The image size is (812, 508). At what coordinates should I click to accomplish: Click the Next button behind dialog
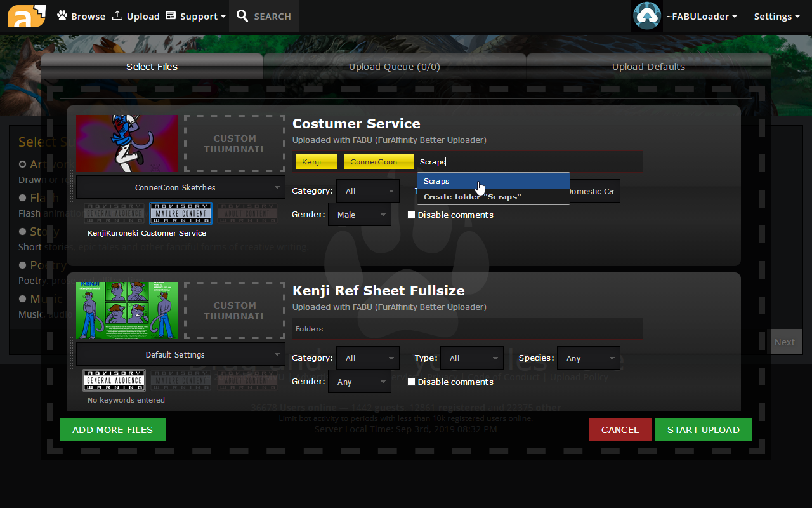[x=784, y=342]
